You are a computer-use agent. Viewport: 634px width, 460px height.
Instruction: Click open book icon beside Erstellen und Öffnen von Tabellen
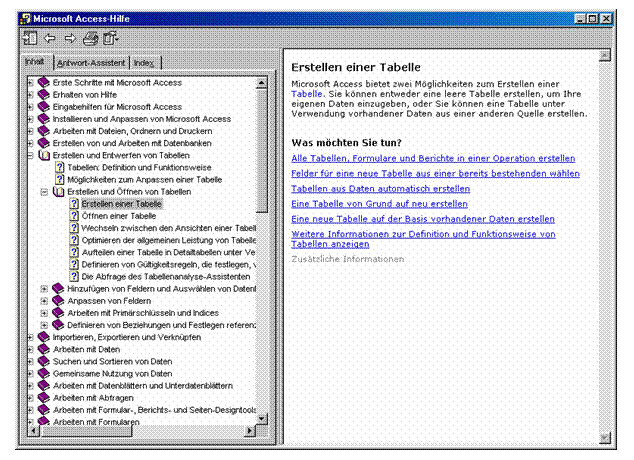pyautogui.click(x=58, y=192)
